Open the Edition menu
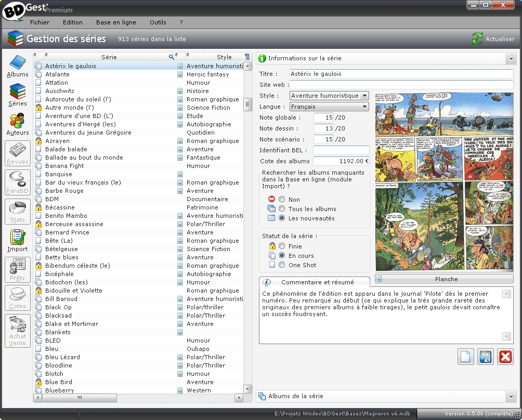 [x=73, y=22]
